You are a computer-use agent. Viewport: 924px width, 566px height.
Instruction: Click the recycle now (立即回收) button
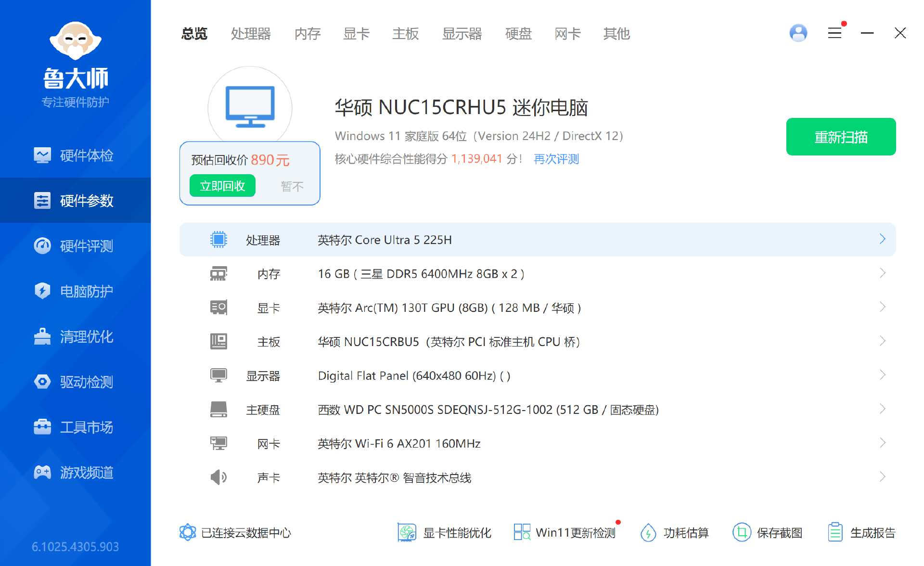[222, 186]
